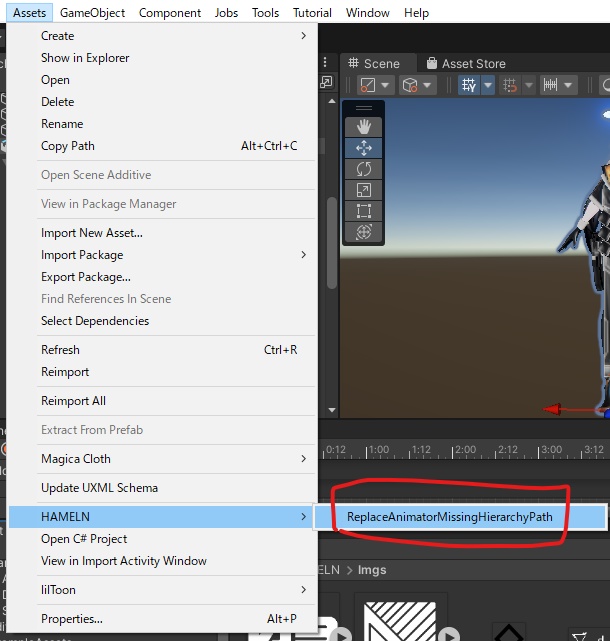Choose the Reimport entry
Viewport: 610px width, 641px height.
tap(163, 372)
